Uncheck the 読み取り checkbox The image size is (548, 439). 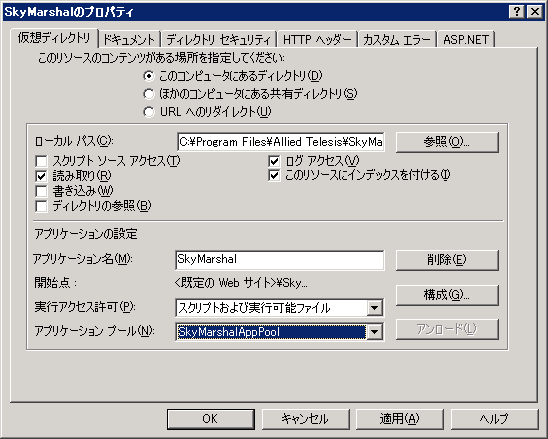pos(41,176)
